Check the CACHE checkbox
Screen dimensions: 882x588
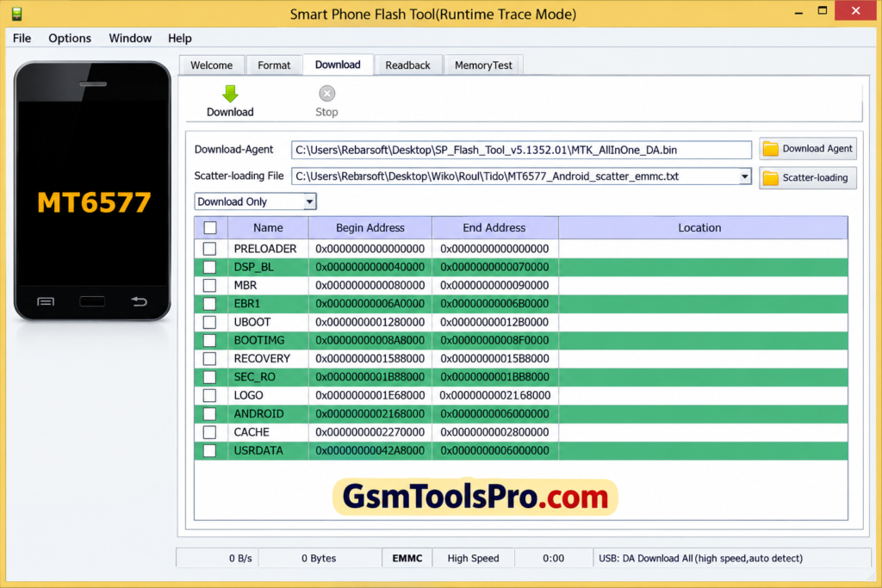tap(210, 432)
